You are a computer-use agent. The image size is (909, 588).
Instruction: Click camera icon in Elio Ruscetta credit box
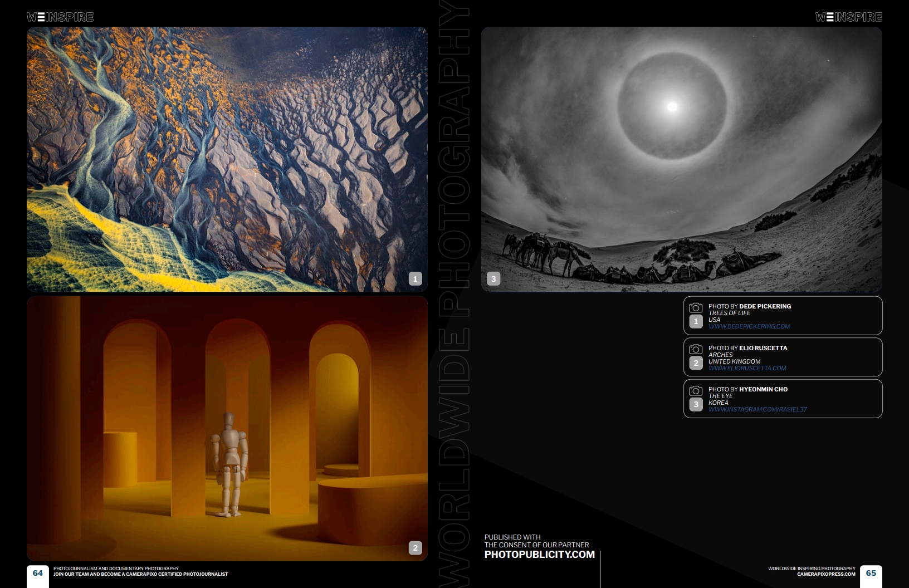pyautogui.click(x=696, y=349)
